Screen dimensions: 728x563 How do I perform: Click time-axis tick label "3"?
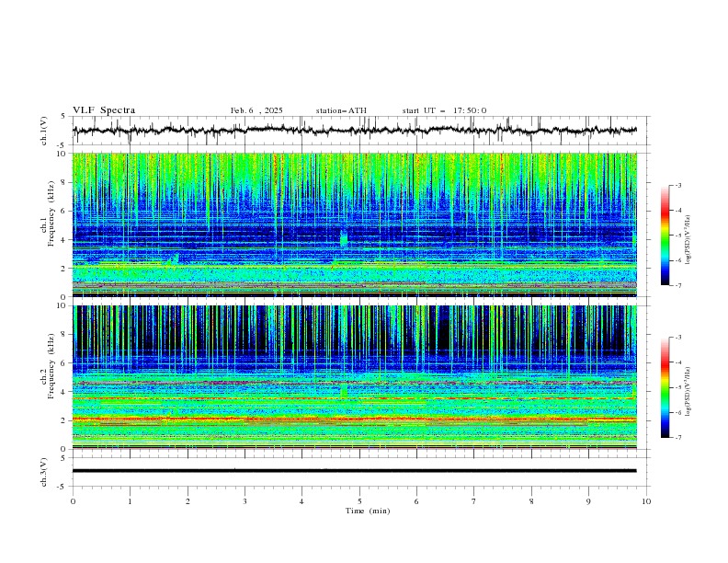[245, 501]
